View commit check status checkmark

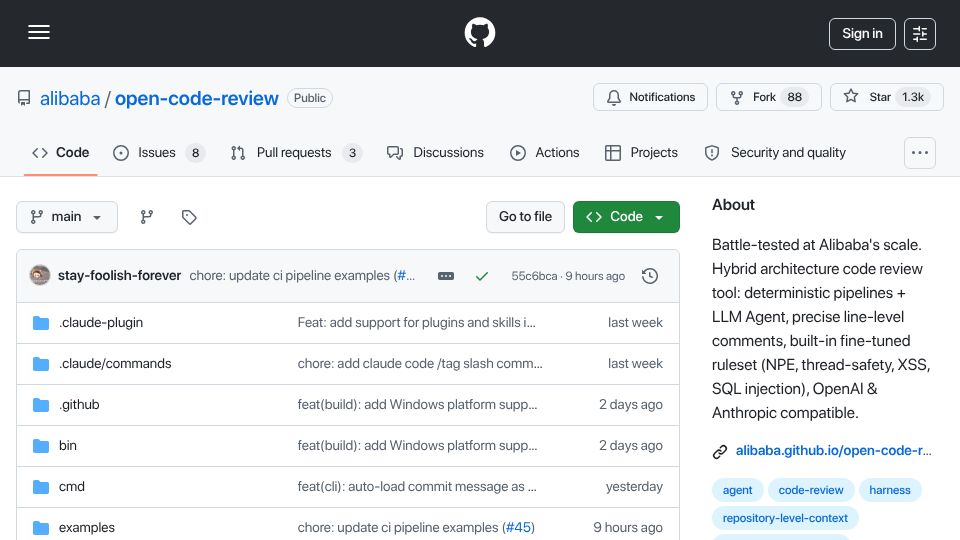coord(482,276)
